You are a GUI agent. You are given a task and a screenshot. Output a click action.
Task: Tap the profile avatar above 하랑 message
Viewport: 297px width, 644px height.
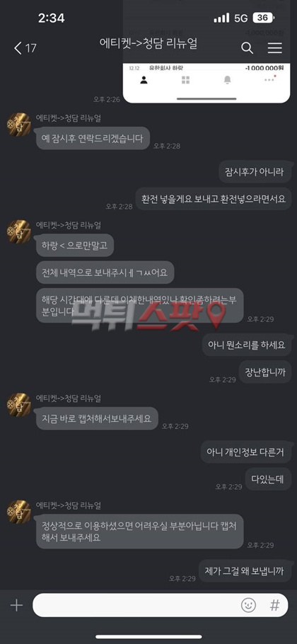(19, 231)
